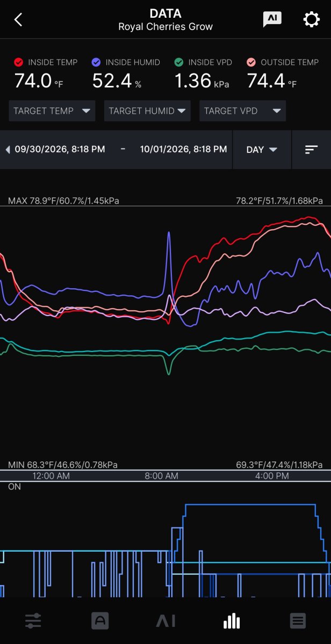Image resolution: width=331 pixels, height=644 pixels.
Task: Go back using the top-left arrow
Action: (18, 20)
